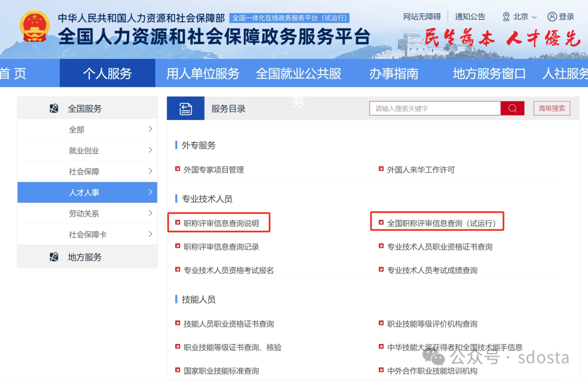Go to the 首页 nav tab
The width and height of the screenshot is (588, 381).
point(13,73)
